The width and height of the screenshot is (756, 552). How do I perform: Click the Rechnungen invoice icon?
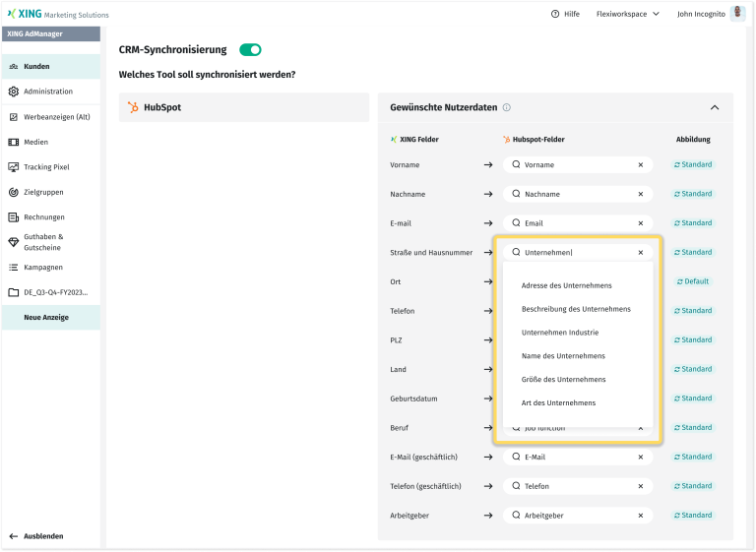[x=14, y=216]
